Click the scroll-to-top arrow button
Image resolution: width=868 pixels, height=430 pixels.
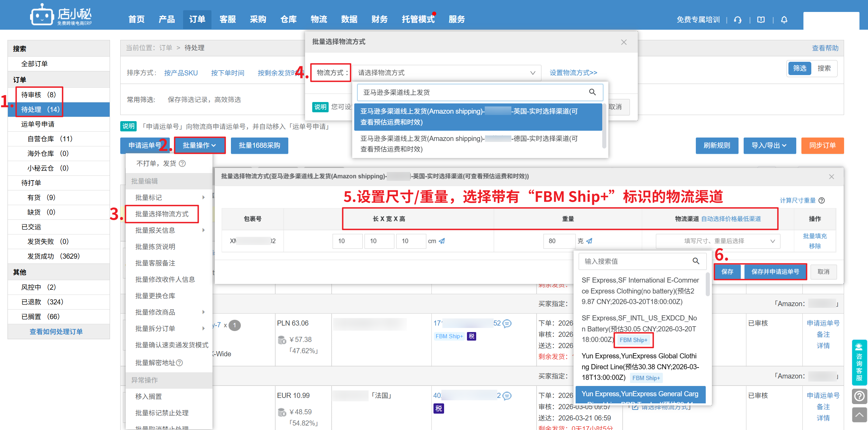(x=859, y=415)
